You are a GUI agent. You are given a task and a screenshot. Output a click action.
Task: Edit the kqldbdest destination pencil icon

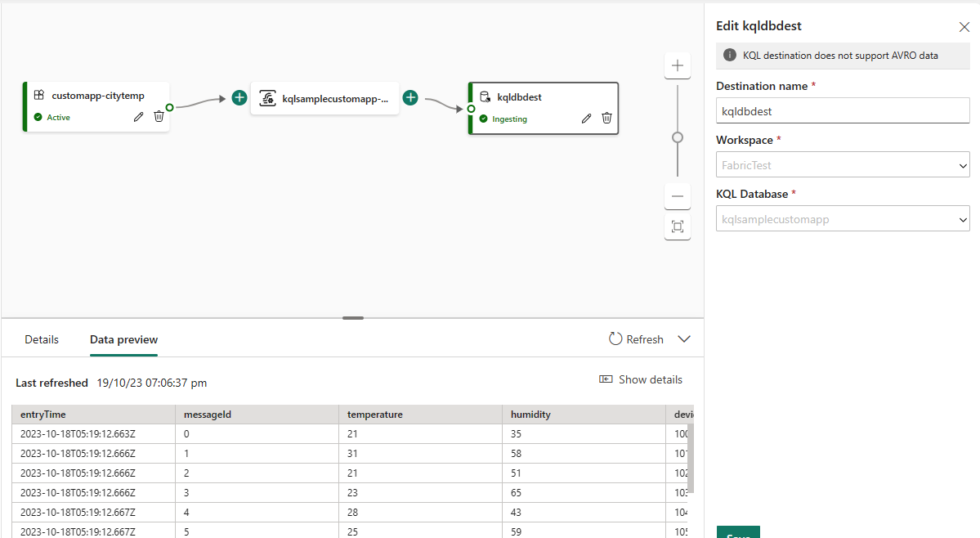click(x=586, y=118)
